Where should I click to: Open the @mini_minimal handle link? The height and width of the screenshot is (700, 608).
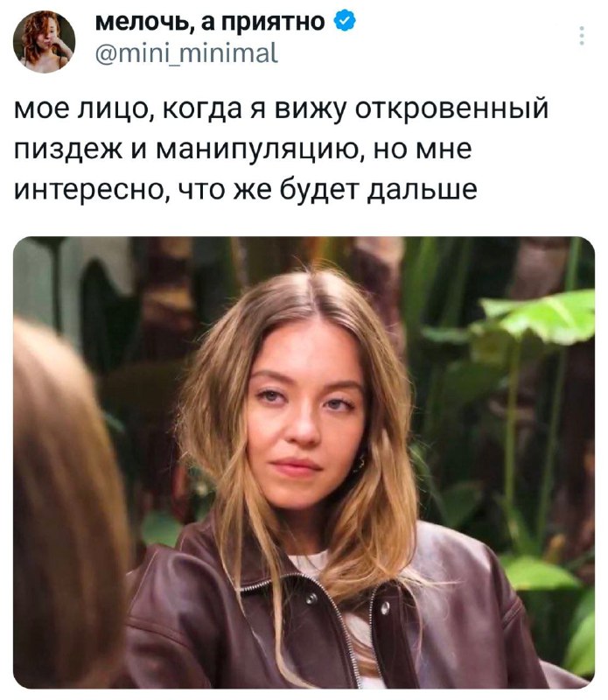[186, 53]
